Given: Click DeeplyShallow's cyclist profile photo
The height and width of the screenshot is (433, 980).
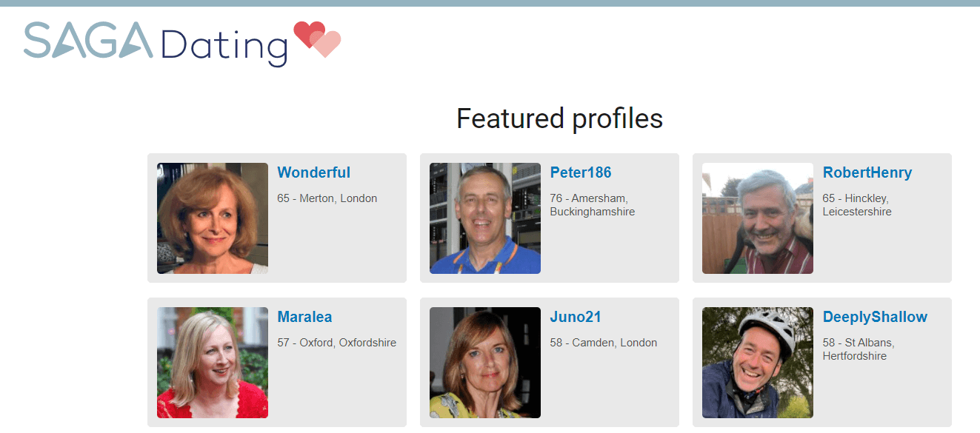Looking at the screenshot, I should [758, 363].
